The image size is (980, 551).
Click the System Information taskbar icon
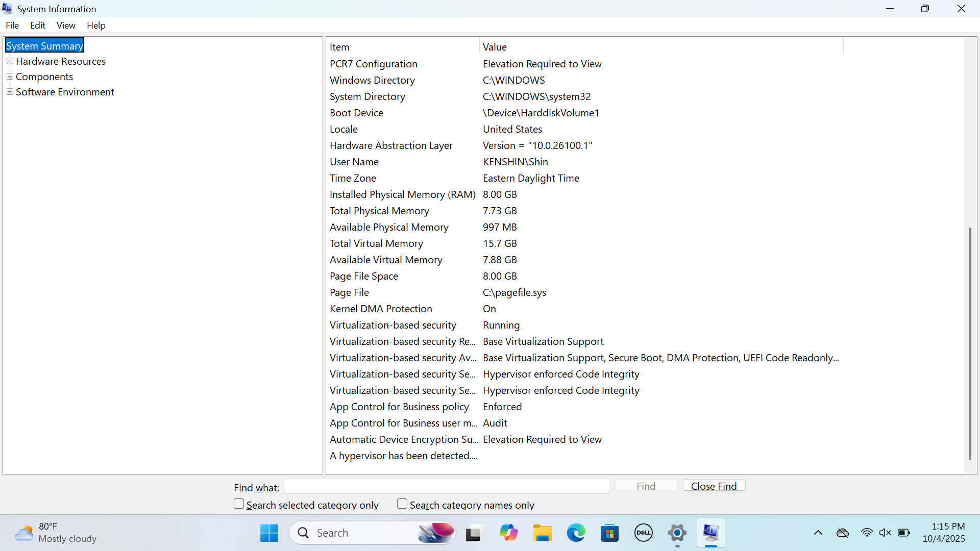pos(710,532)
